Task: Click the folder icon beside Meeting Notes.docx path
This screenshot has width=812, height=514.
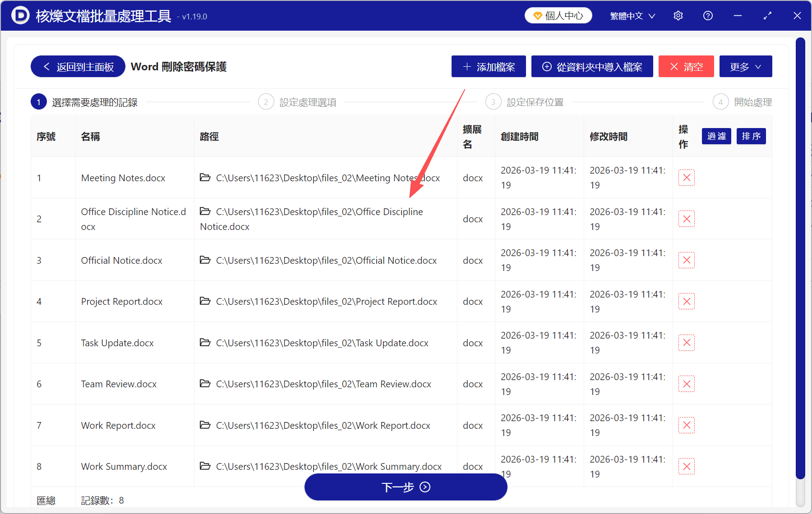Action: tap(206, 178)
